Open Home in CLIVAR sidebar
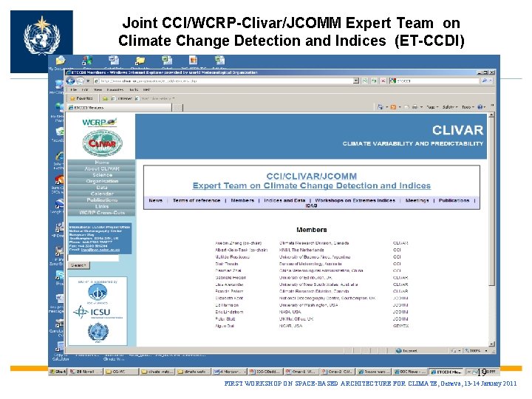This screenshot has height=399, width=532. tap(101, 162)
